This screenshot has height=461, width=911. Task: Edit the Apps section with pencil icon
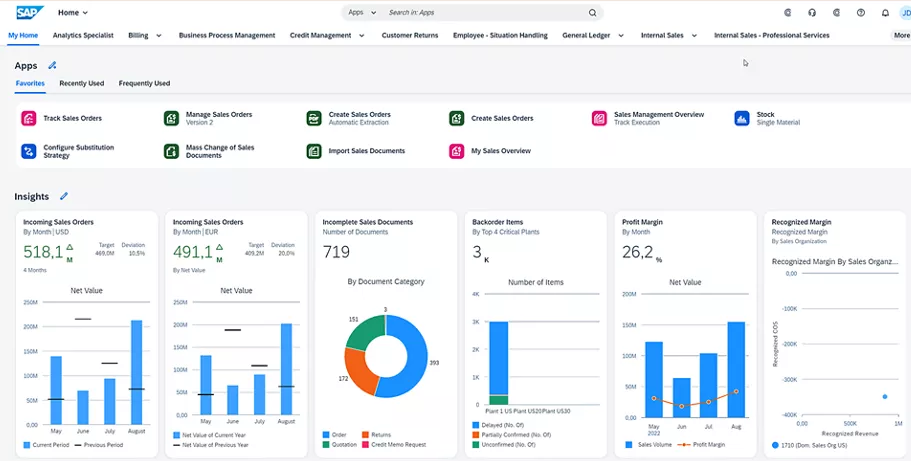point(53,66)
